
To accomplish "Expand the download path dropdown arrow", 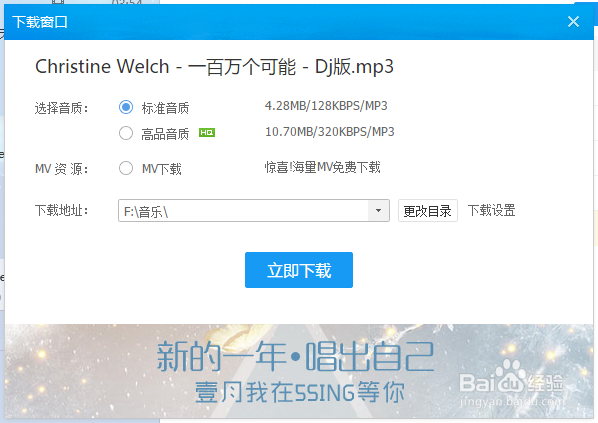I will 378,211.
